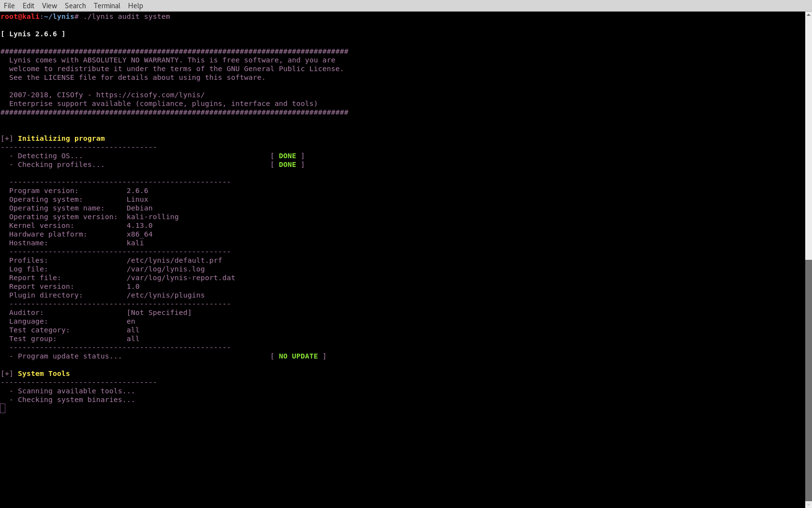
Task: Click the 2.6.6 value beside Program version
Action: [x=137, y=191]
